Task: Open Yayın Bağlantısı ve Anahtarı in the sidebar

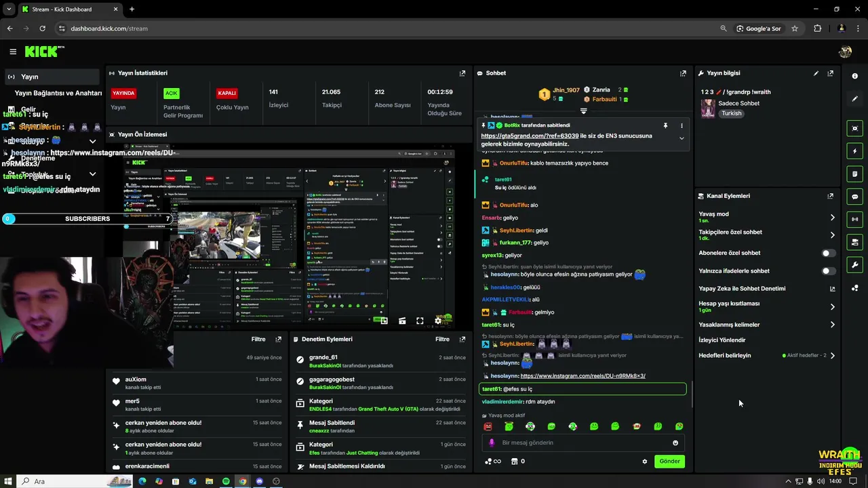Action: pyautogui.click(x=58, y=93)
